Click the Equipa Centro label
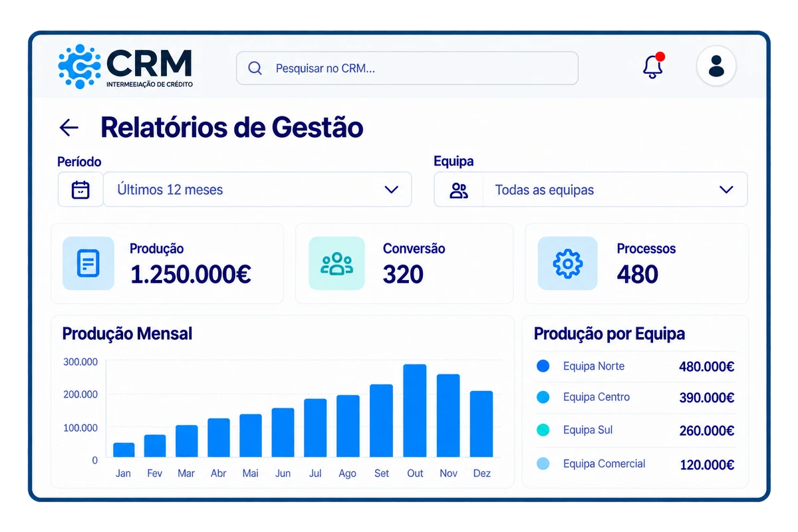The width and height of the screenshot is (798, 532). pyautogui.click(x=597, y=397)
